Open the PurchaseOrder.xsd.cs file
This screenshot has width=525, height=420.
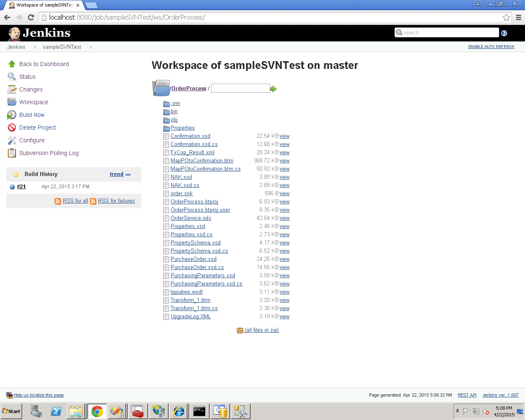[x=197, y=267]
